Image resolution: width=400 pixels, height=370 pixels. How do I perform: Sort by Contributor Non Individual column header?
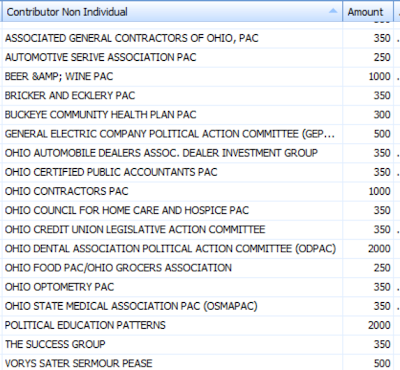point(172,12)
